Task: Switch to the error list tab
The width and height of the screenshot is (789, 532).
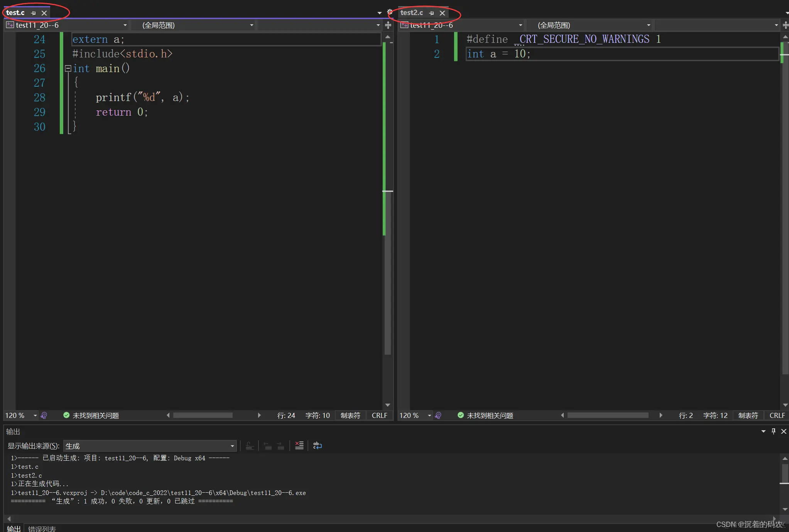Action: (x=42, y=529)
